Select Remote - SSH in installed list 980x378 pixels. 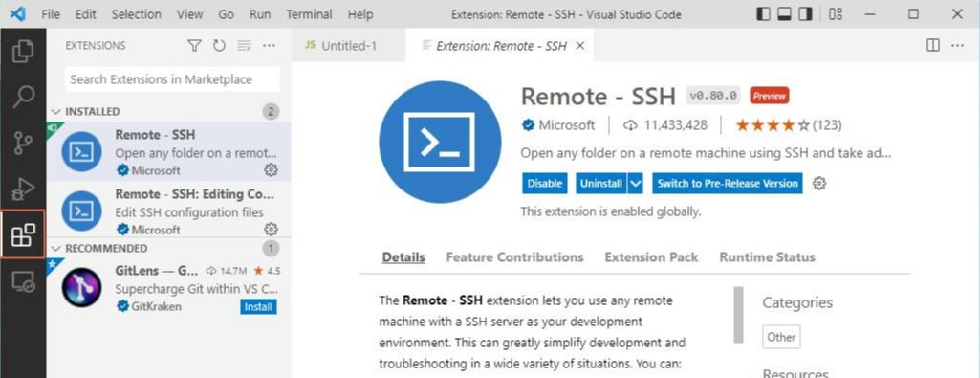pyautogui.click(x=168, y=151)
